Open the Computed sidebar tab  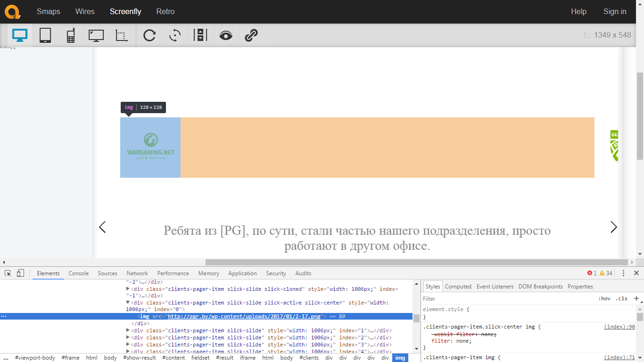coord(458,287)
